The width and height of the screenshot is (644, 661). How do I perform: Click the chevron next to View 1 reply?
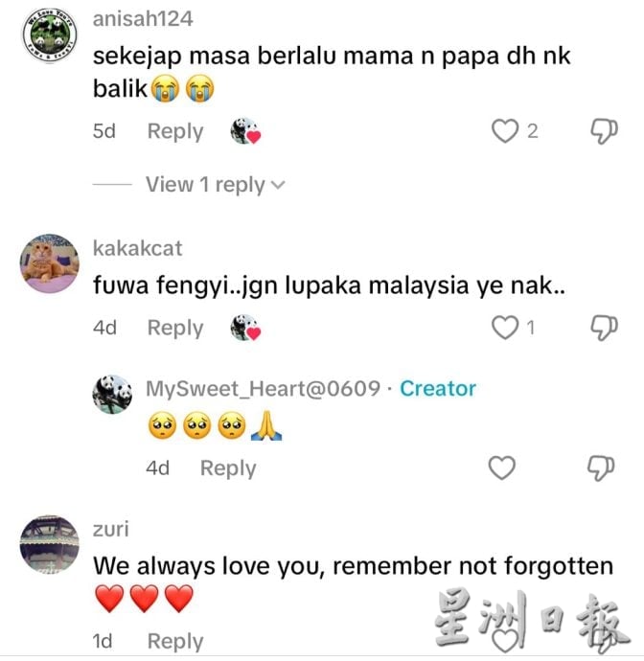point(278,185)
